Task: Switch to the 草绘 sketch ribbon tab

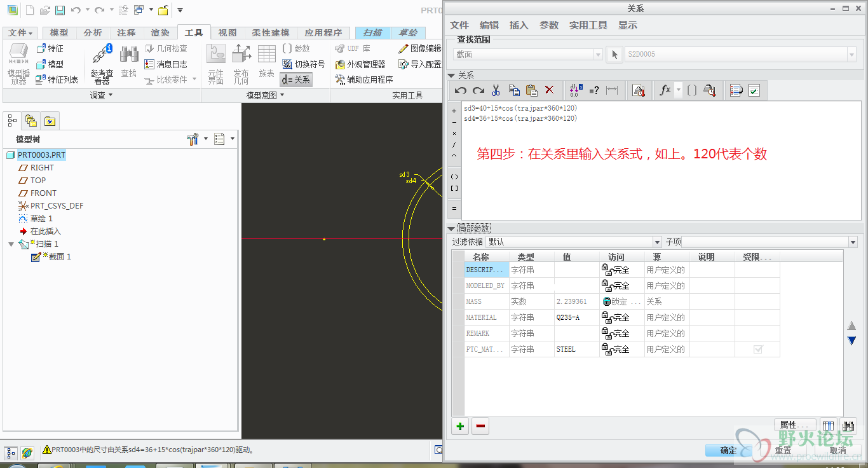Action: point(408,33)
